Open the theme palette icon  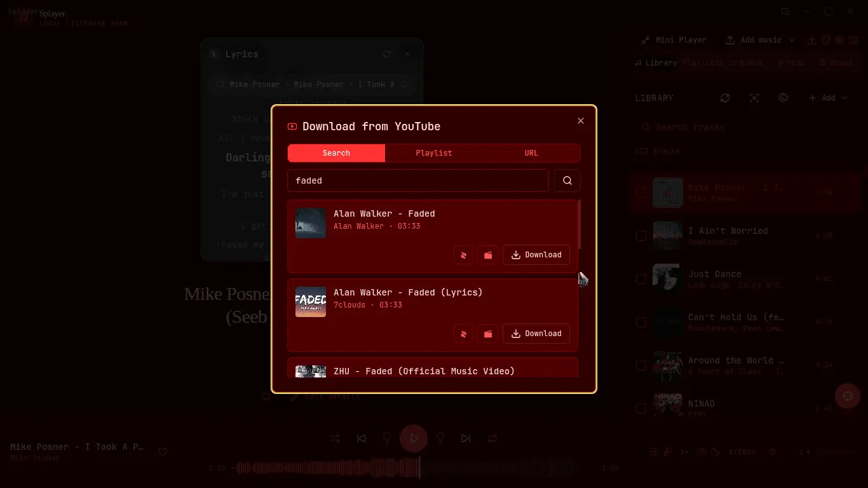826,40
